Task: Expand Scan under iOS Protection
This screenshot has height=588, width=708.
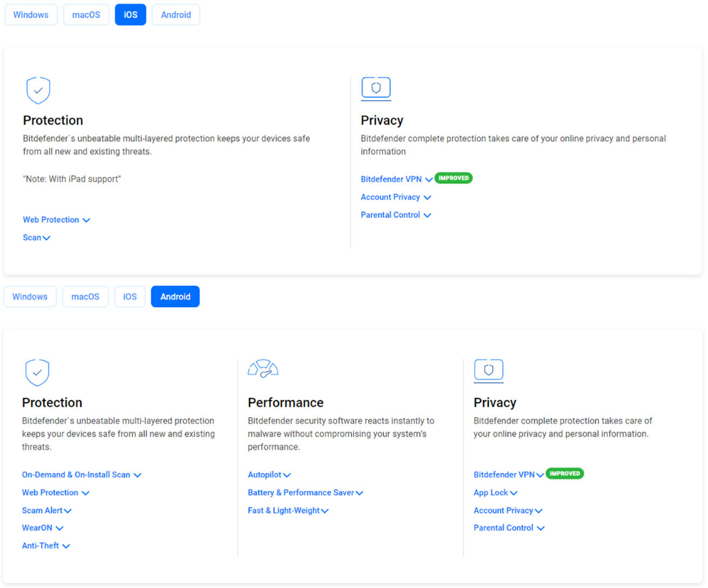Action: coord(37,237)
